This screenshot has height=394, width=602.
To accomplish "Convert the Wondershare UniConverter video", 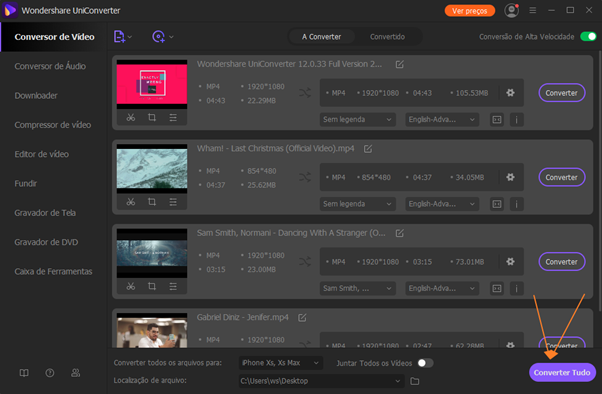I will (x=562, y=93).
